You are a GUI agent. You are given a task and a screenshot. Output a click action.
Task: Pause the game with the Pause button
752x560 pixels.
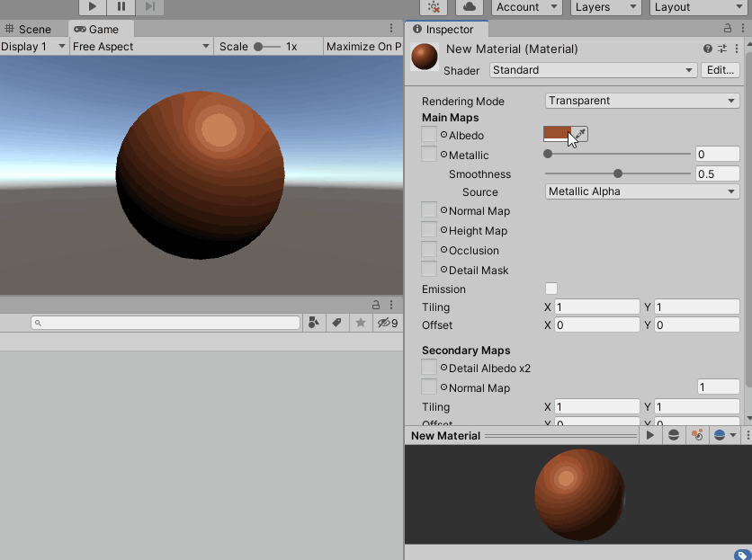(x=121, y=7)
